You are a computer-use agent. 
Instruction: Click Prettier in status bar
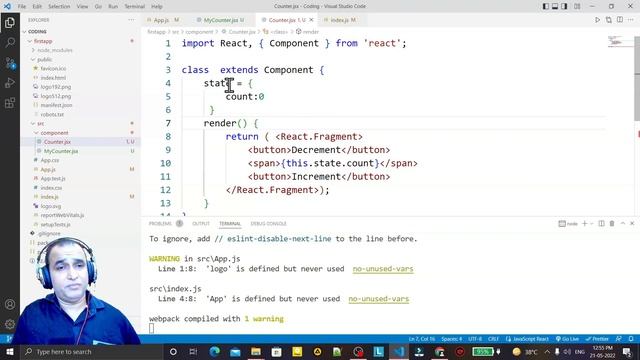point(597,339)
